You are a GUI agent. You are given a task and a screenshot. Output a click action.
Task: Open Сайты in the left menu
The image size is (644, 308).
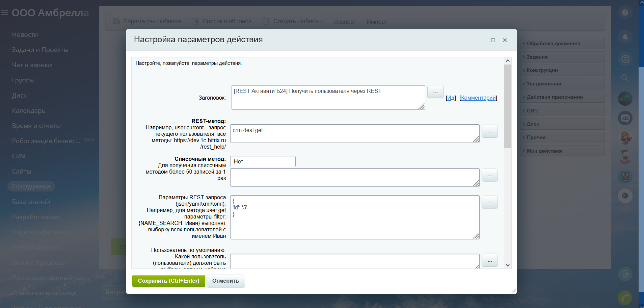[22, 172]
